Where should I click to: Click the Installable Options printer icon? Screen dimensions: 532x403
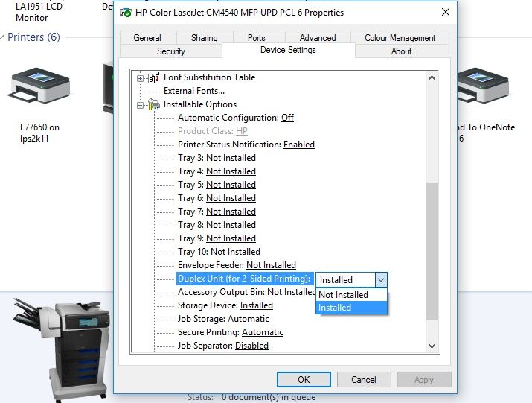point(154,104)
